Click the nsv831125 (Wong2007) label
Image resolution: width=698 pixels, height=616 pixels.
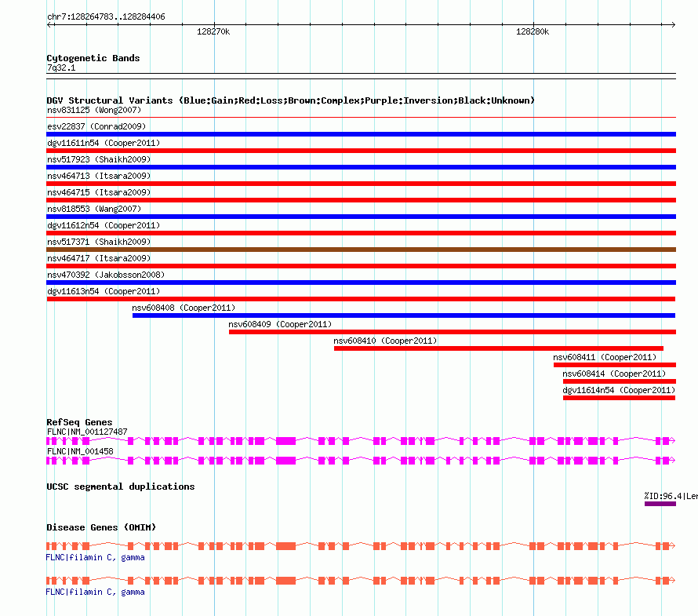pyautogui.click(x=94, y=110)
